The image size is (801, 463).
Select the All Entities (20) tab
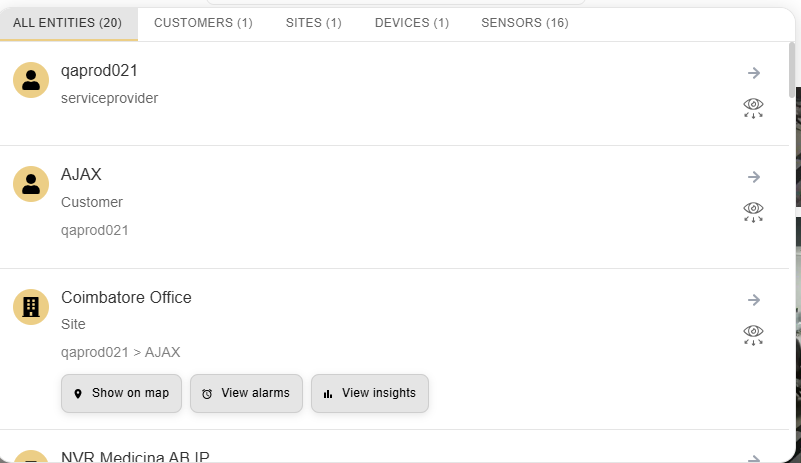coord(67,23)
